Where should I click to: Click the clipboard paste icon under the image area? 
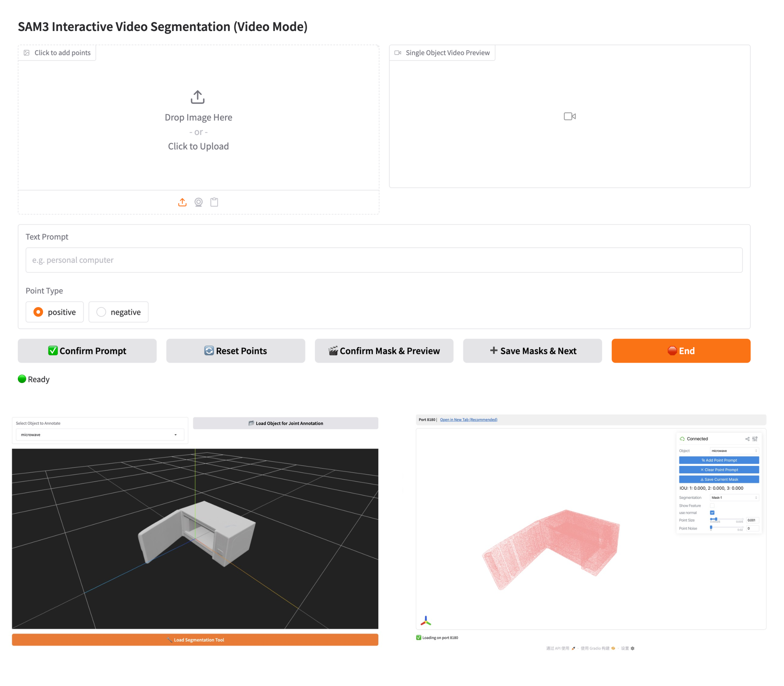214,202
